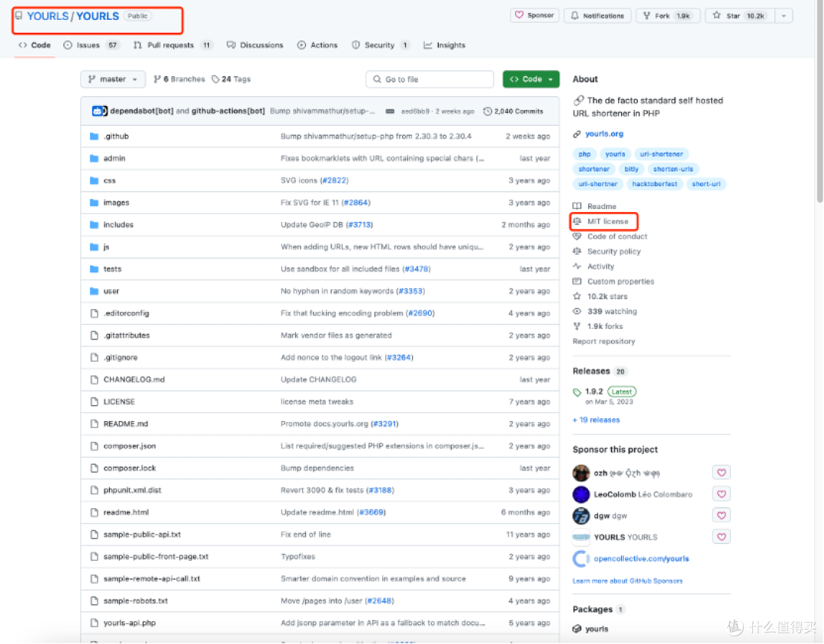Viewport: 824px width, 644px height.
Task: Open the Notifications bell button
Action: [x=597, y=16]
